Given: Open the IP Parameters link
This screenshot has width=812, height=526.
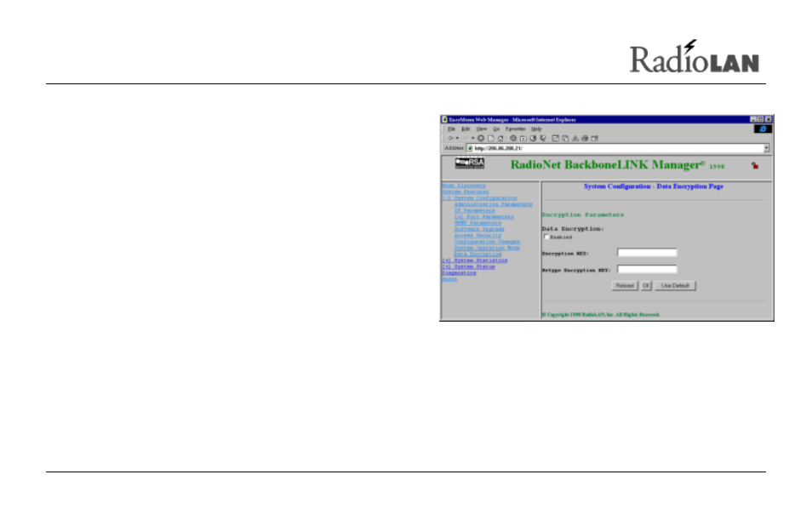Looking at the screenshot, I should pos(475,211).
